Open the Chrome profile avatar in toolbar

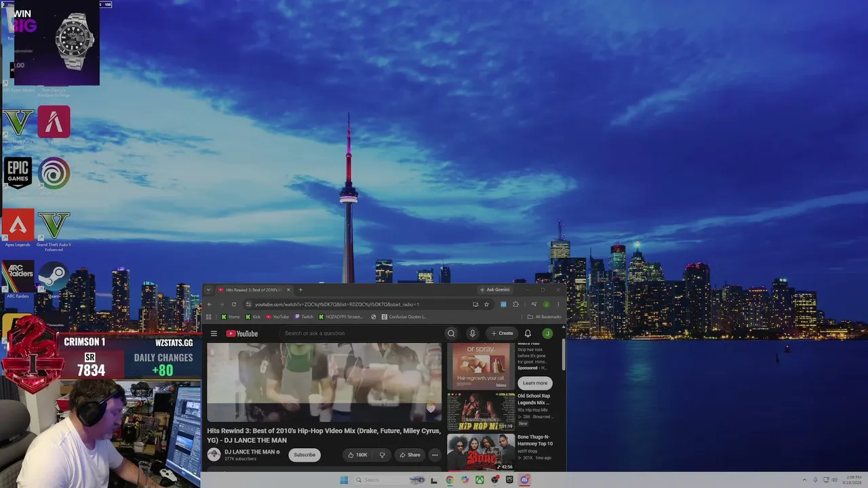[546, 304]
